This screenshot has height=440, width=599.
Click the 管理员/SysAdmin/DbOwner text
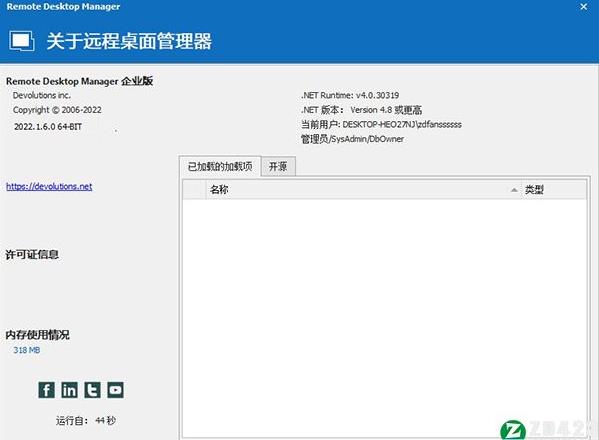tap(352, 139)
